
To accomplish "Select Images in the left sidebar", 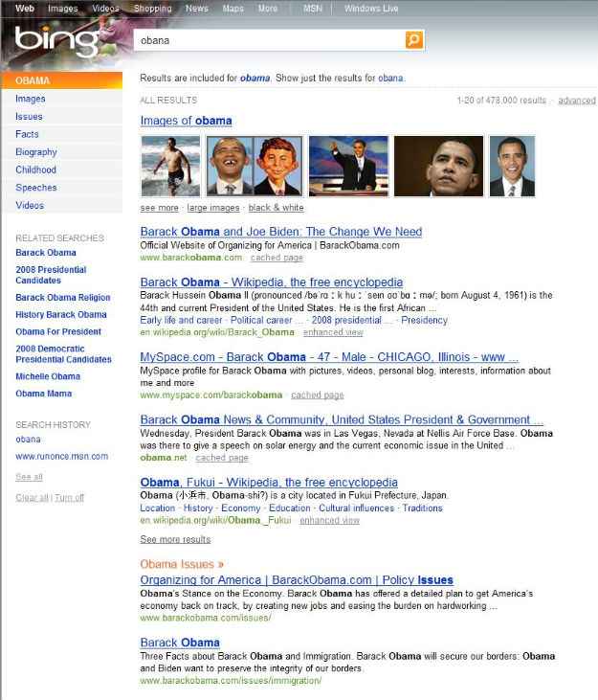I will coord(31,99).
